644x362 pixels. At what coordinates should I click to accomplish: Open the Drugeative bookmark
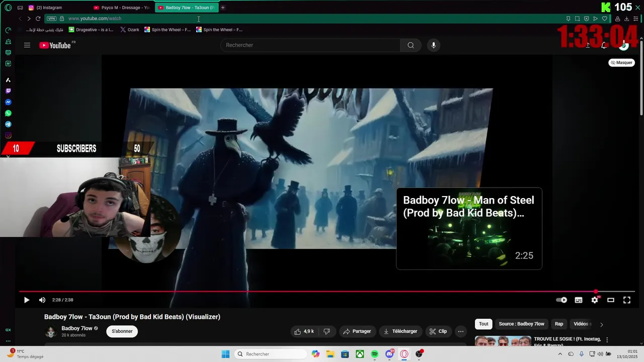point(91,30)
